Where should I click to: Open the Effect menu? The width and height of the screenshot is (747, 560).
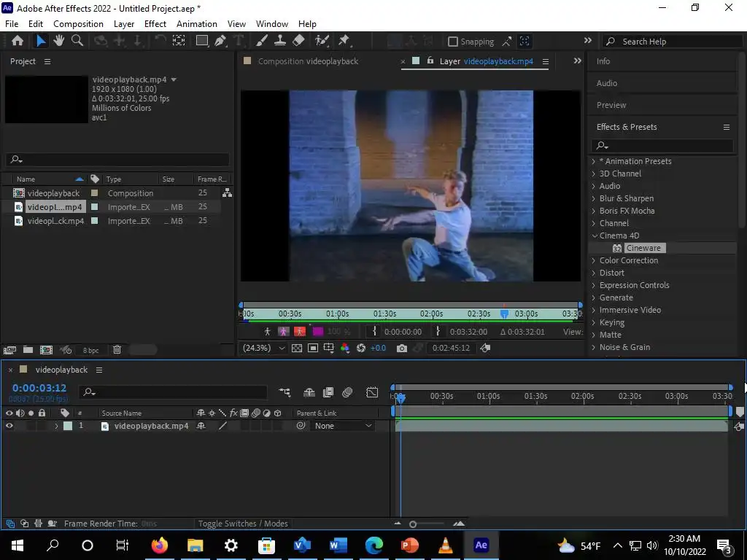(x=155, y=24)
